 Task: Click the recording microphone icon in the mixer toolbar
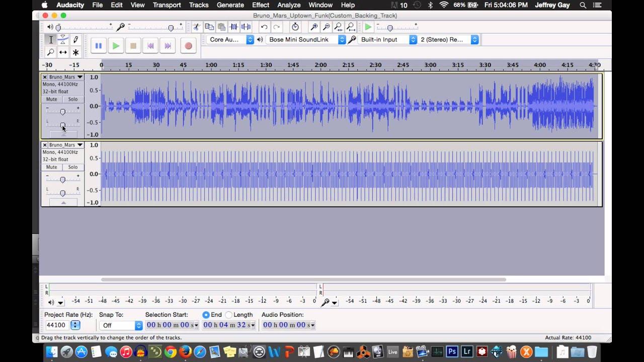pyautogui.click(x=121, y=27)
